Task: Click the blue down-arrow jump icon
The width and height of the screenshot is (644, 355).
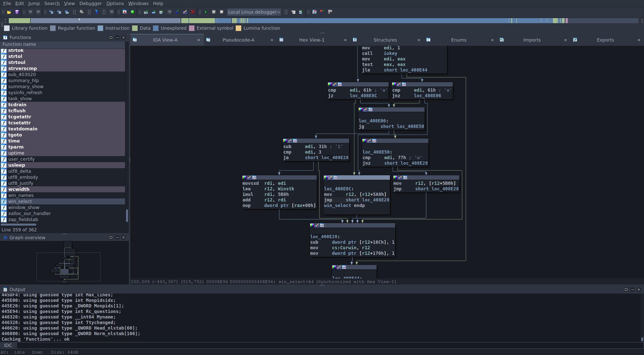Action: 96,12
